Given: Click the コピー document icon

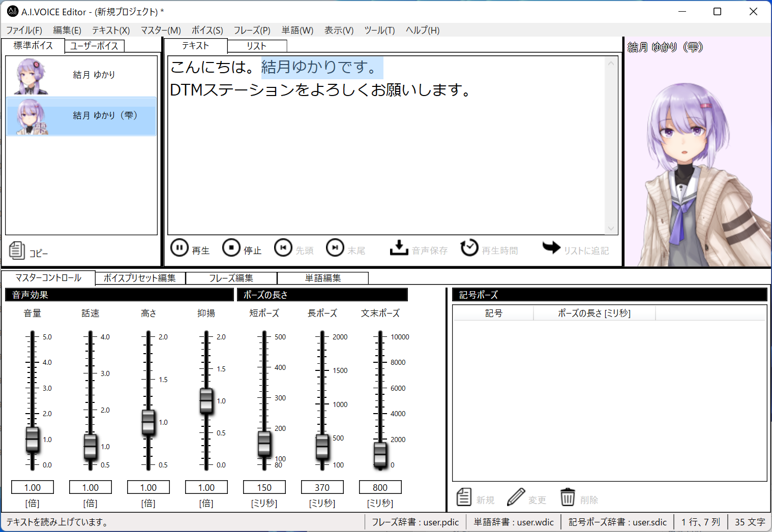Looking at the screenshot, I should point(17,250).
